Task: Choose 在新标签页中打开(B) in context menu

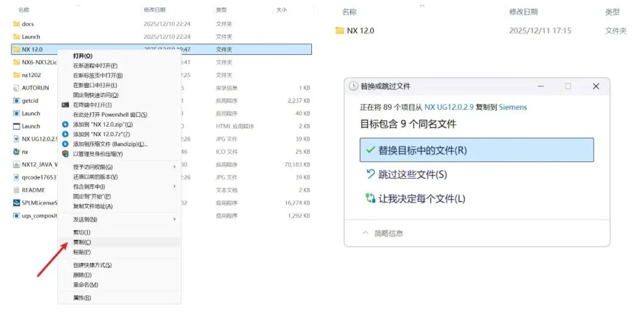Action: click(x=98, y=76)
